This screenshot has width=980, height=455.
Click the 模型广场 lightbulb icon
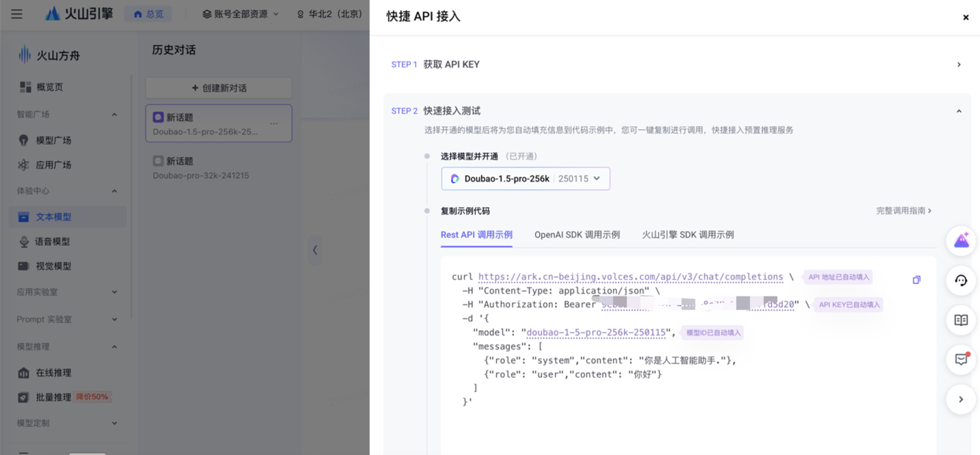[x=24, y=140]
